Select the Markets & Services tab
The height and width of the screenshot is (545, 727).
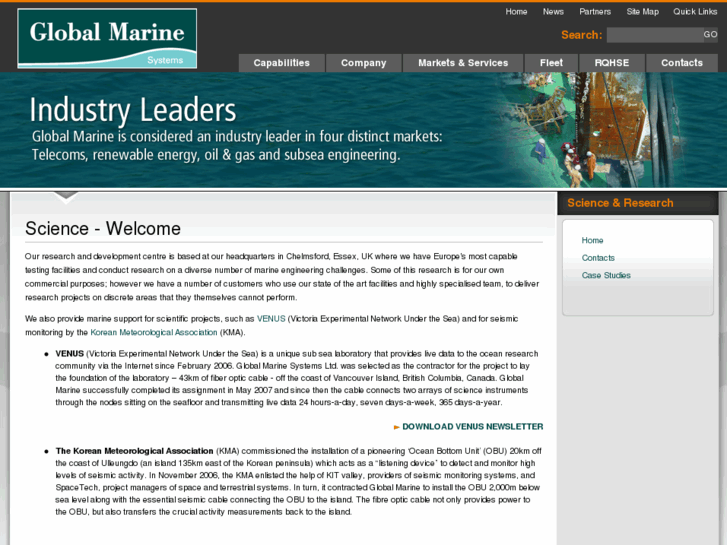coord(463,63)
